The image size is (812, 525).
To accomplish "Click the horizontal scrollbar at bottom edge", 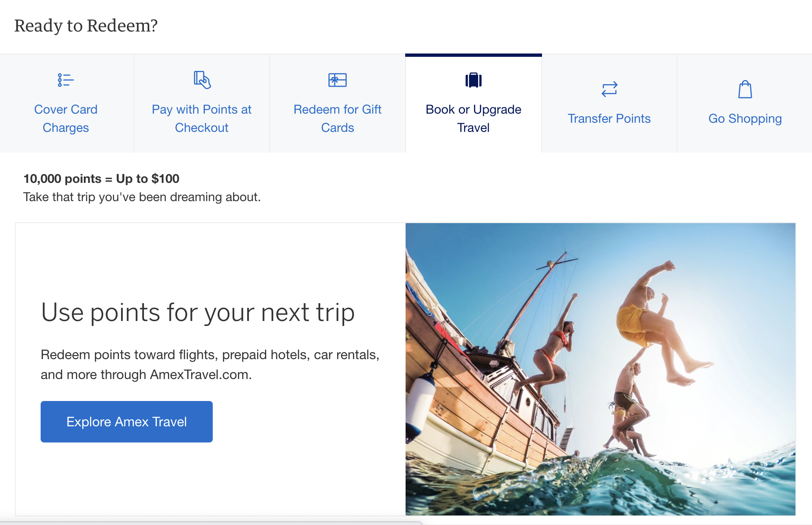I will tap(211, 523).
